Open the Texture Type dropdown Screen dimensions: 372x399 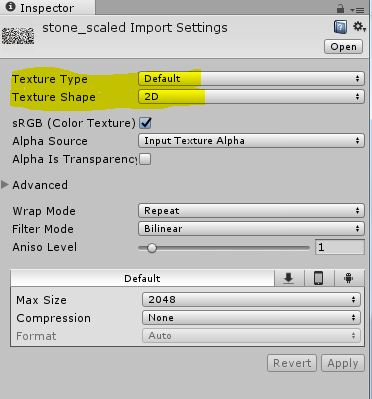pos(251,79)
